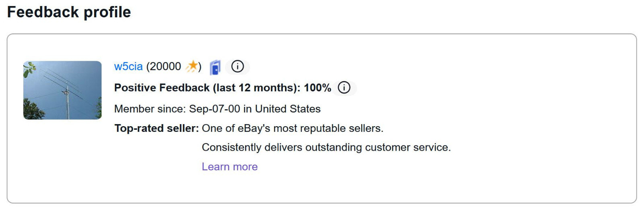Viewport: 644px width, 208px height.
Task: Follow the Learn more link
Action: coord(229,166)
